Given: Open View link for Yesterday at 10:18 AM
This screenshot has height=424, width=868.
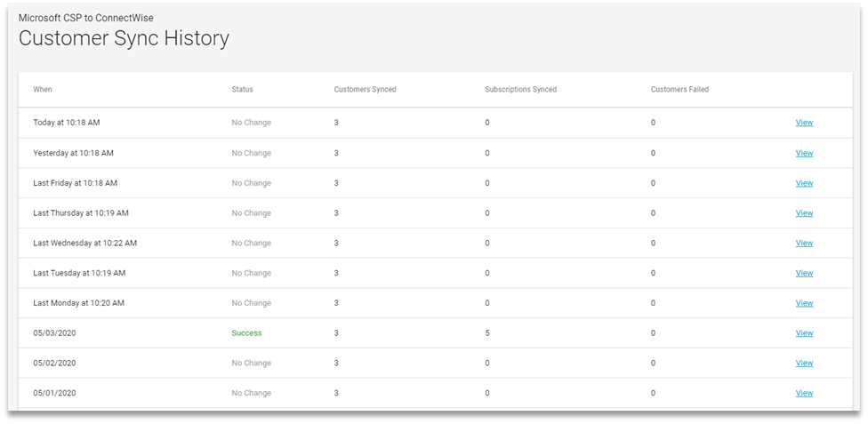Looking at the screenshot, I should [x=804, y=153].
